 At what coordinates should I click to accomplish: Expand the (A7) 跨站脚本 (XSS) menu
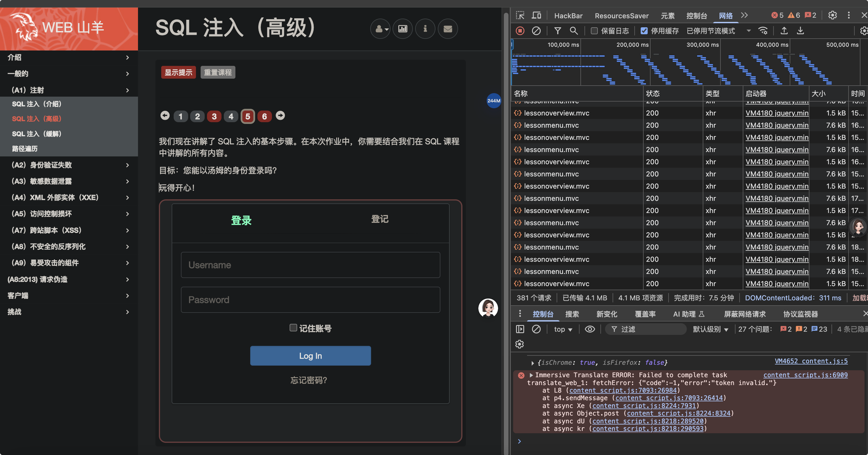click(69, 230)
